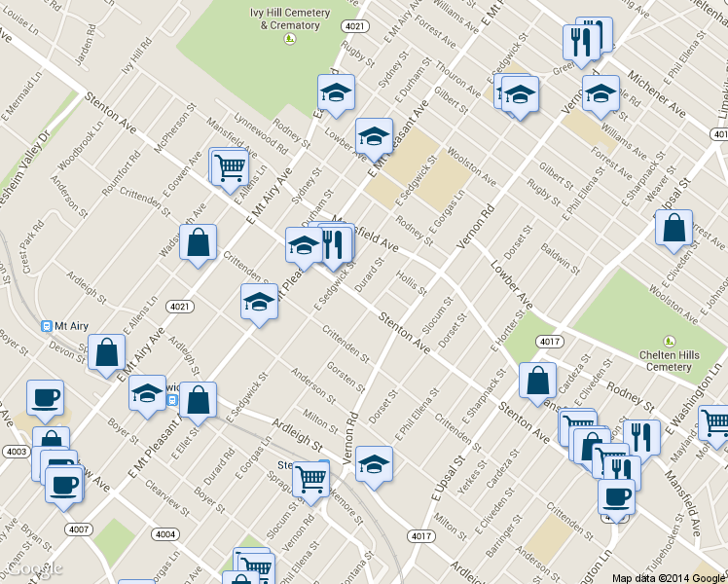
Task: Click the Map data ©2014 Google attribution
Action: [668, 577]
